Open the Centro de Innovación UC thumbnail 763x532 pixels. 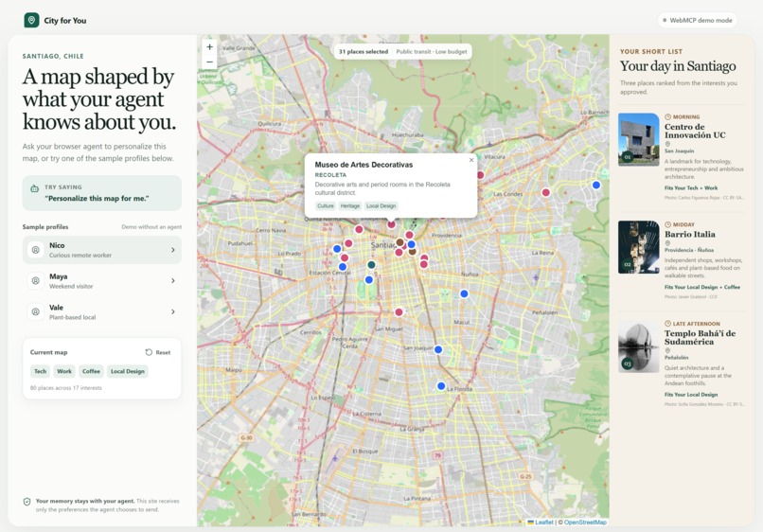click(638, 140)
